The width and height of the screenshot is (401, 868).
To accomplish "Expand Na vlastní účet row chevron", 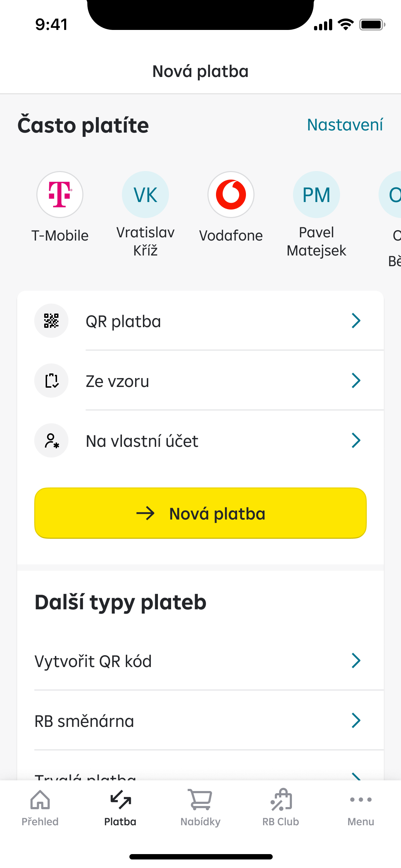I will pyautogui.click(x=356, y=440).
